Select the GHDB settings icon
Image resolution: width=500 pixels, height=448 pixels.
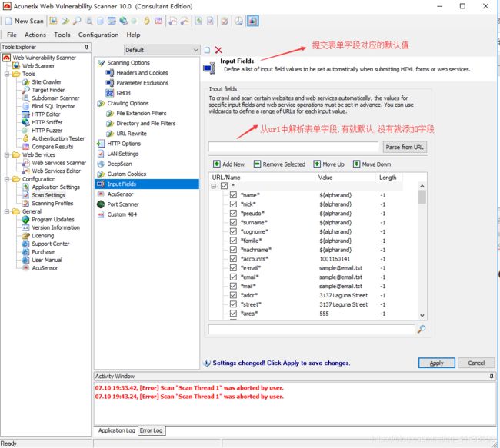click(x=110, y=93)
